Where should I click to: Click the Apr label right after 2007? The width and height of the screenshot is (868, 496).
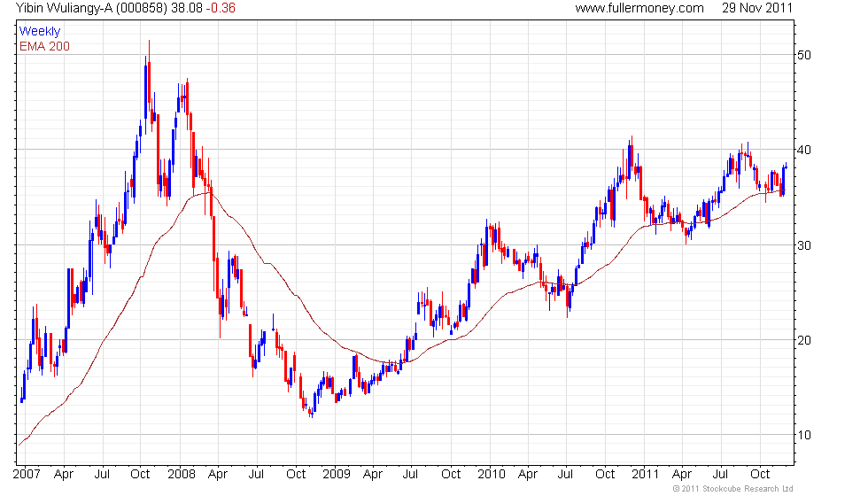coord(64,475)
